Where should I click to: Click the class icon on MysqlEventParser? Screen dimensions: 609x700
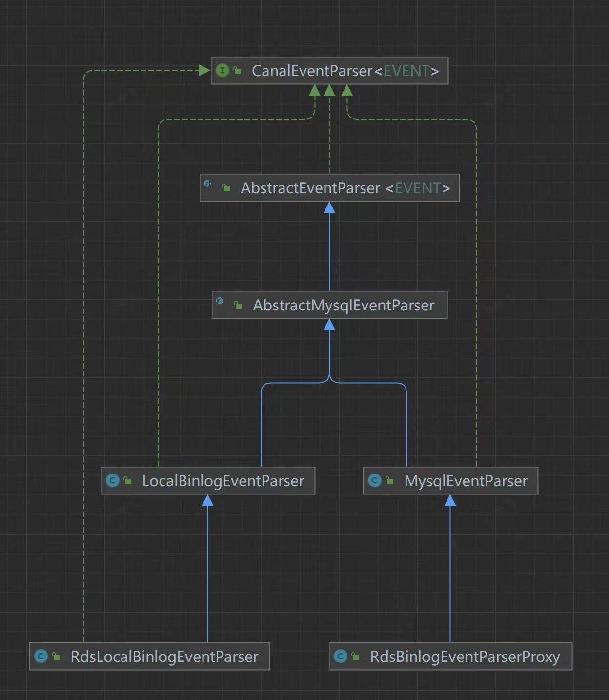pos(375,481)
